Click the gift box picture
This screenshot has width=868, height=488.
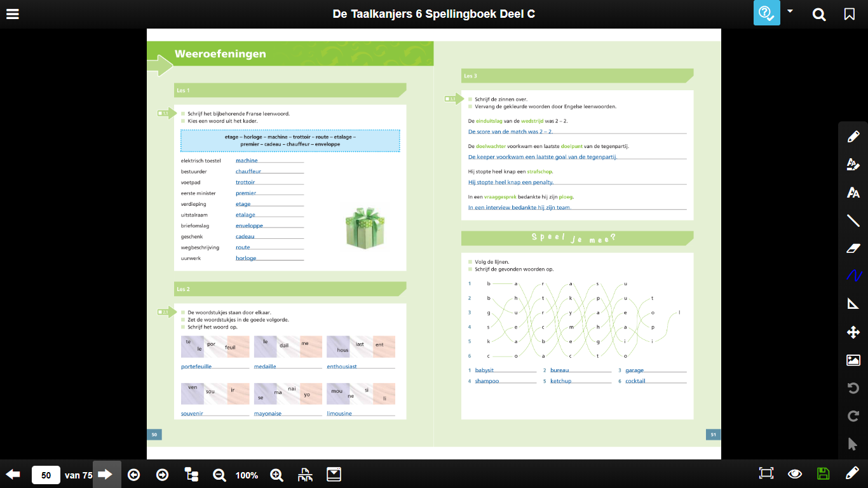coord(365,227)
